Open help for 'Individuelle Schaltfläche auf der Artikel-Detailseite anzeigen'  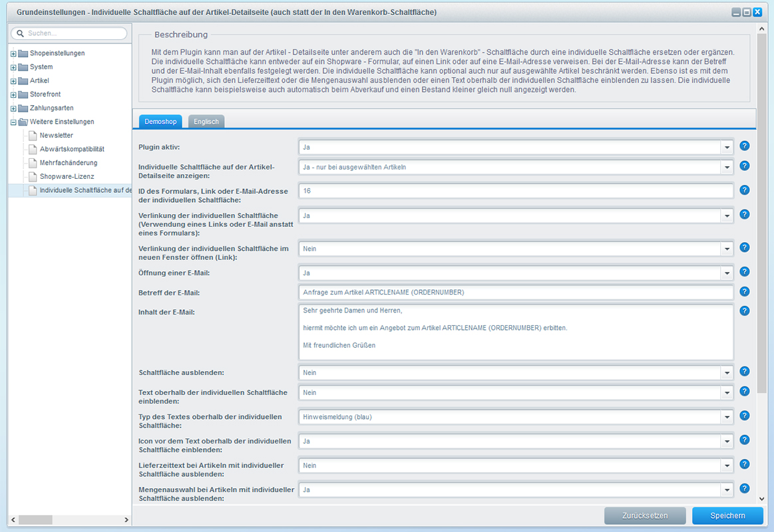pos(744,166)
